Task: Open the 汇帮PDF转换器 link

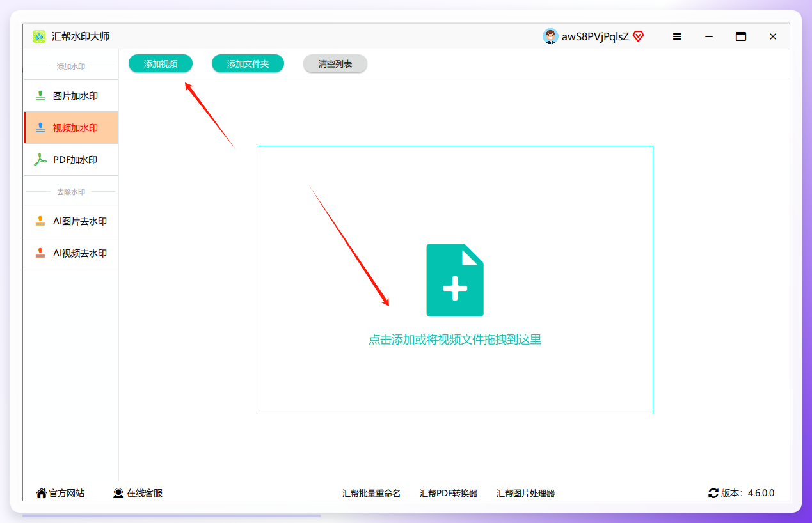Action: coord(449,493)
